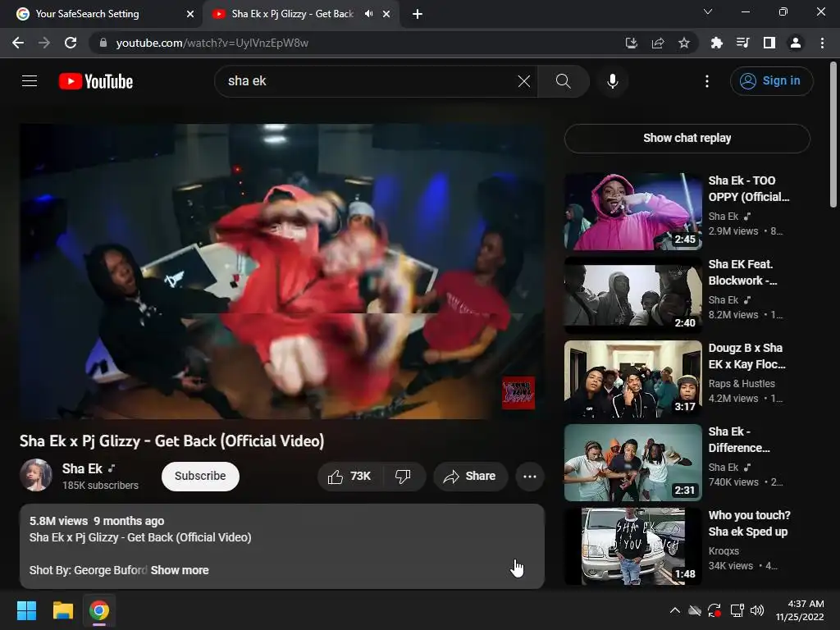Open YouTube settings three-dot menu
840x630 pixels.
[706, 81]
